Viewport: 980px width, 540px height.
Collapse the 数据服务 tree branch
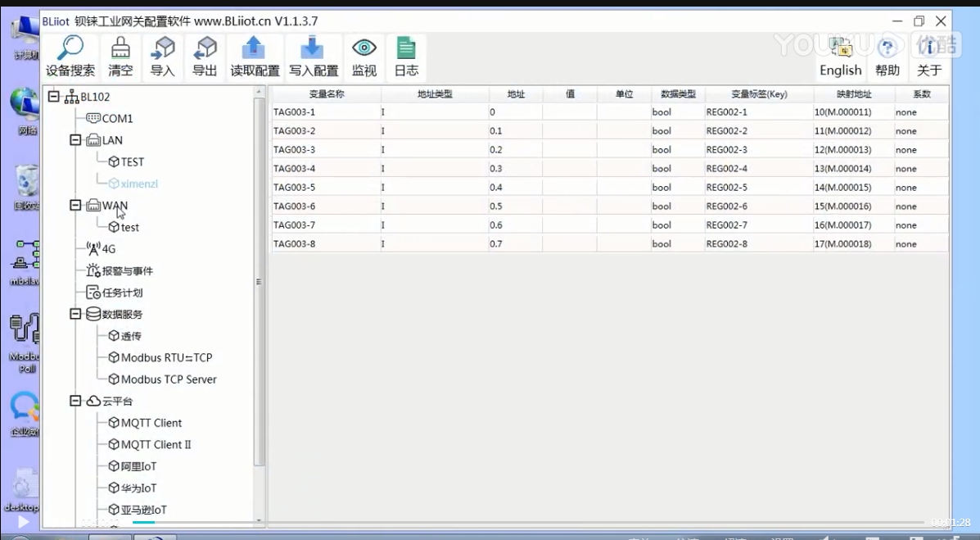click(75, 314)
